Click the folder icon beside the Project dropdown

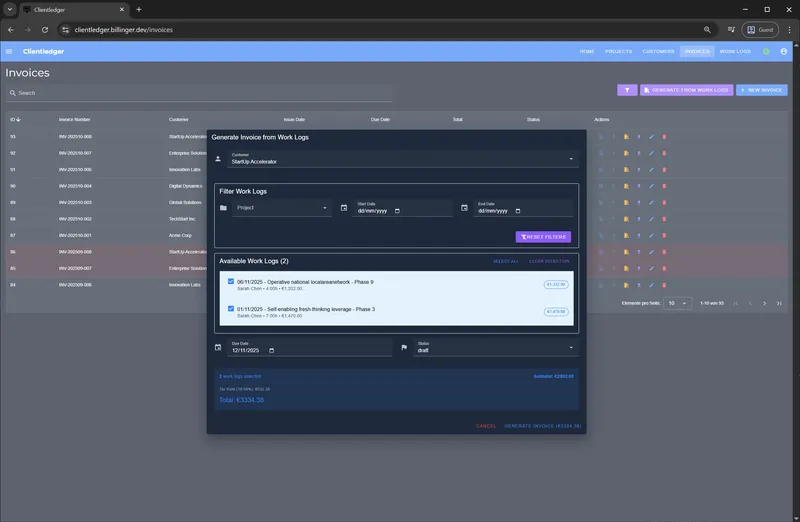[x=223, y=208]
